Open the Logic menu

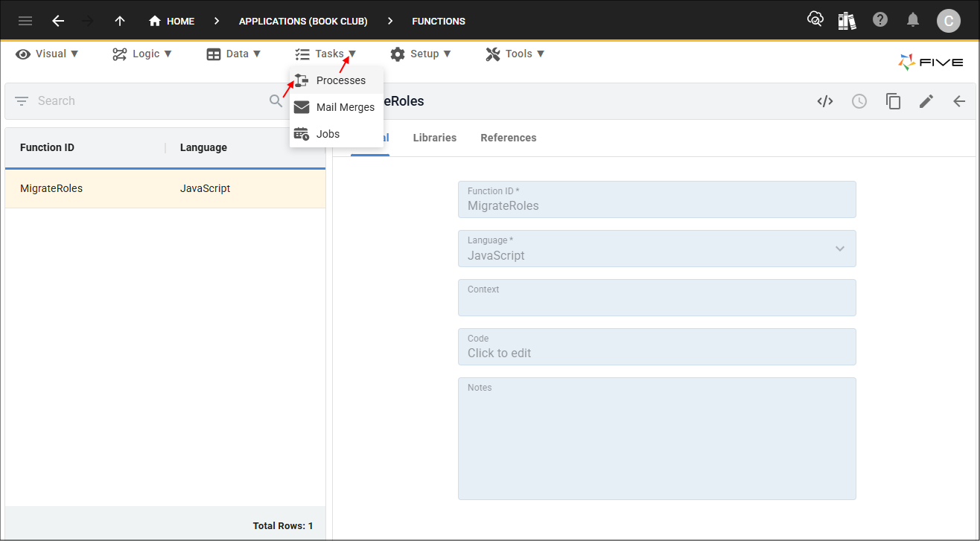[x=142, y=54]
